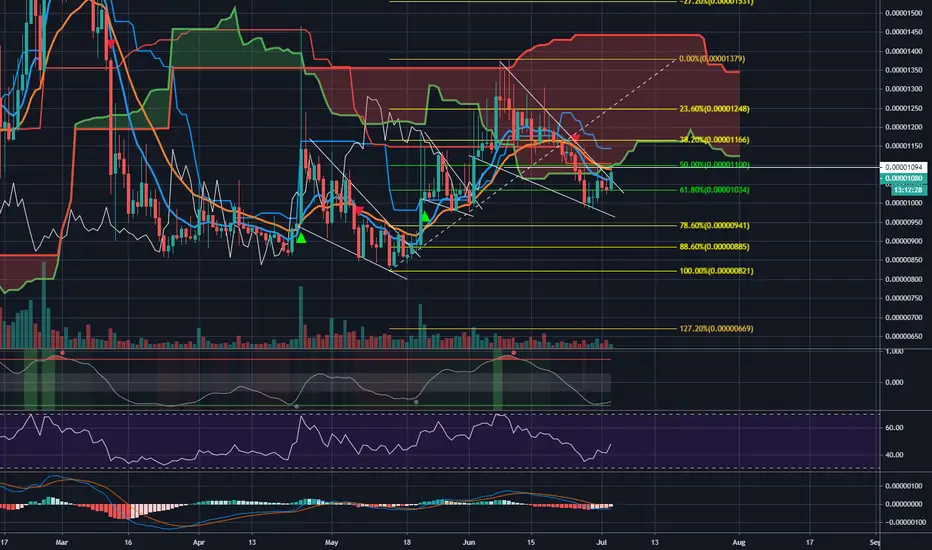
Task: Click the green up-triangle signal after the 18 date mark
Action: coord(425,216)
